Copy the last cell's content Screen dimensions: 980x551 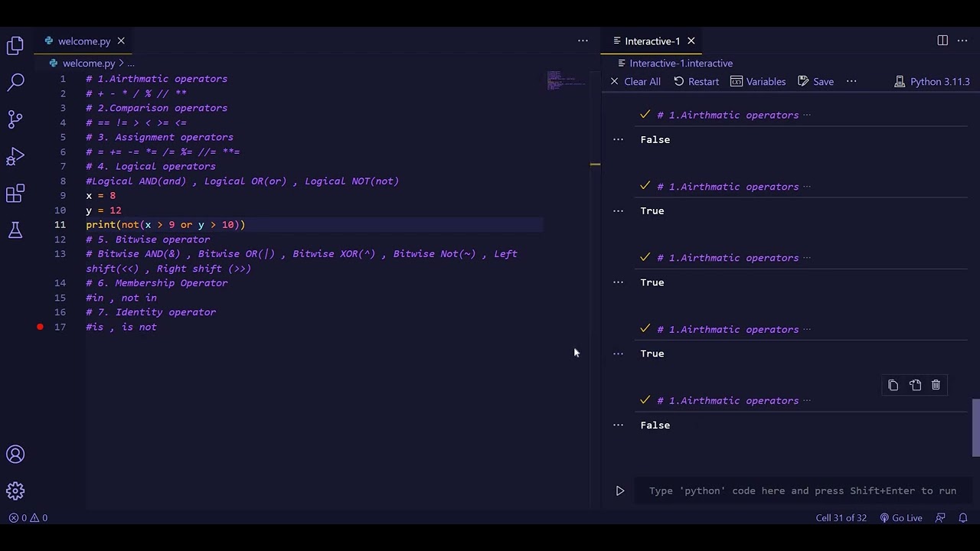click(893, 386)
